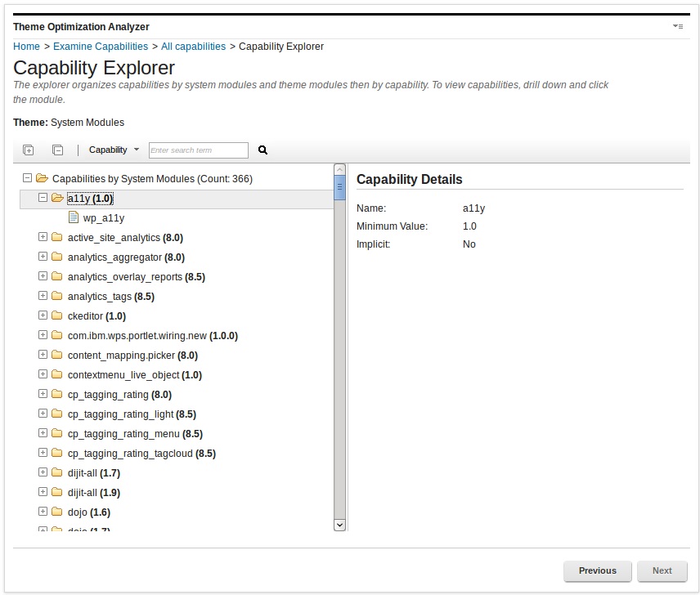Click the tree scrollbar up arrow
The height and width of the screenshot is (595, 700).
[339, 169]
